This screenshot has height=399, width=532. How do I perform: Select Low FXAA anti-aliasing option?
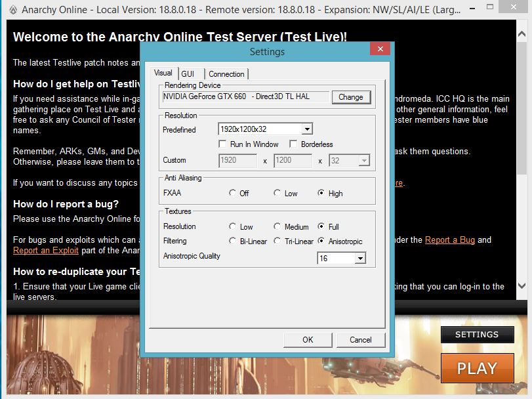pyautogui.click(x=277, y=194)
